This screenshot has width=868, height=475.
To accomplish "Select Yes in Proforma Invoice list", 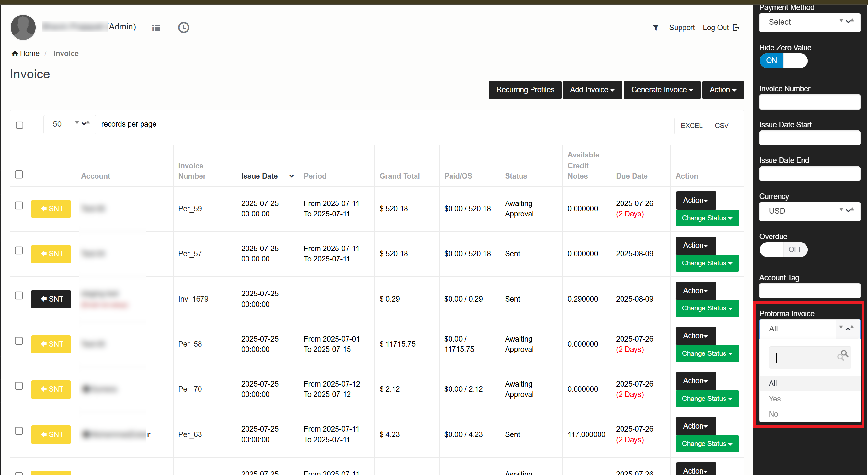I will pos(774,399).
